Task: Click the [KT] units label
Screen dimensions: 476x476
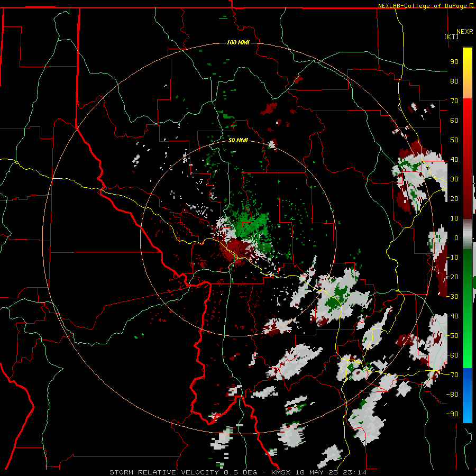Action: (451, 36)
